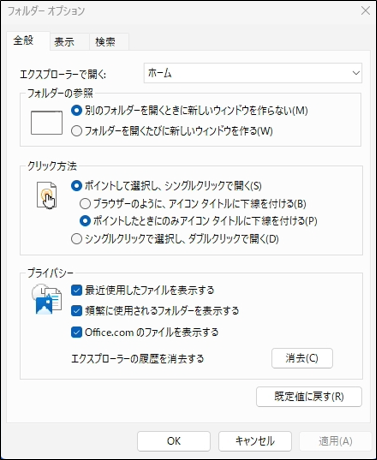Confirm with the OK button
The image size is (377, 460).
point(174,441)
